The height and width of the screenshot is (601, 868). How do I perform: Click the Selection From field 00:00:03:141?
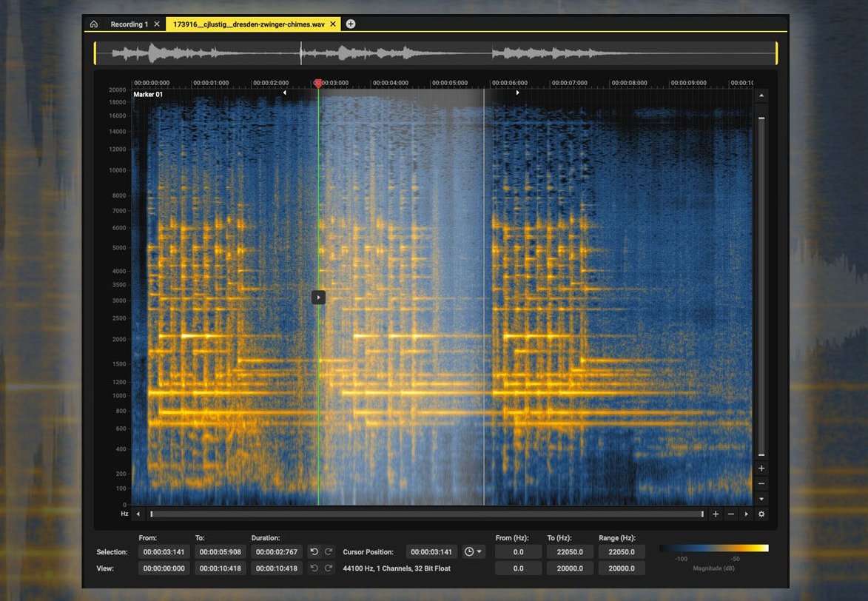(164, 551)
